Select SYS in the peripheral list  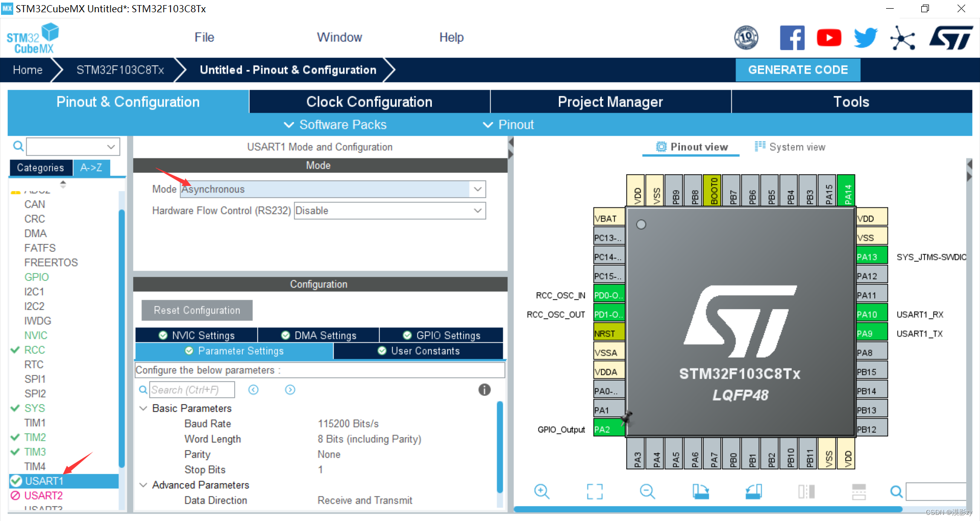tap(35, 408)
